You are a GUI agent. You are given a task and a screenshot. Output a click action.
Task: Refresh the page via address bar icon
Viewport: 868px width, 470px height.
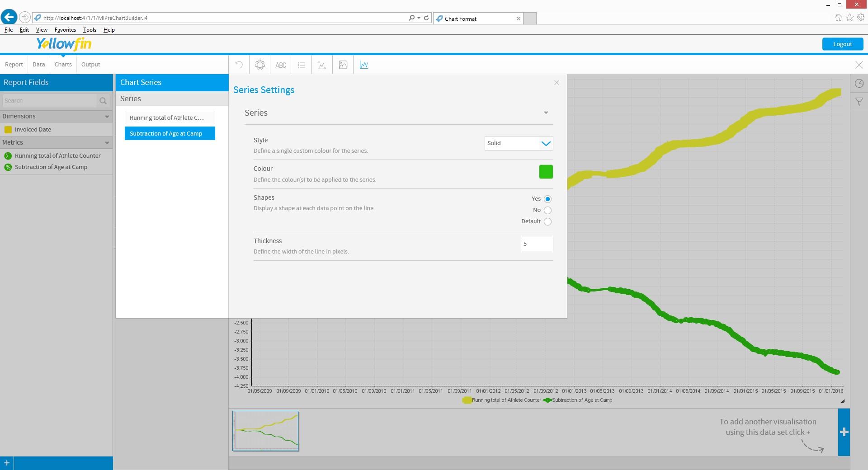(426, 18)
